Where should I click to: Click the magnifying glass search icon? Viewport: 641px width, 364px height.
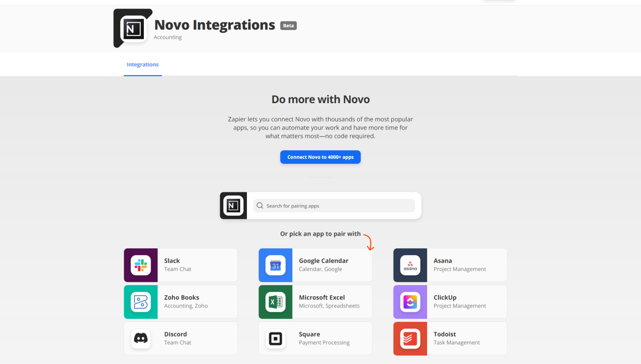click(x=260, y=206)
